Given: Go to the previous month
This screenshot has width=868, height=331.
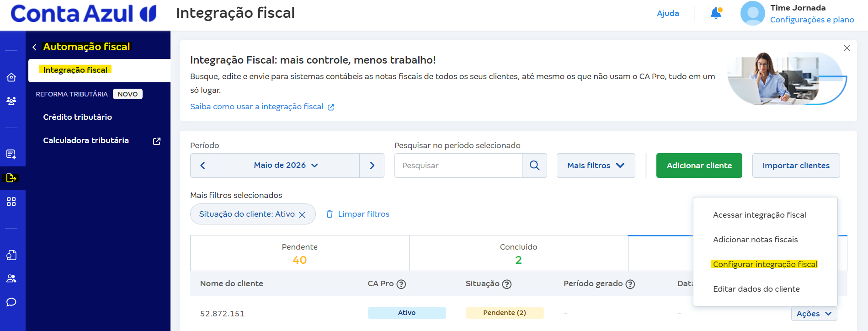Looking at the screenshot, I should point(202,165).
